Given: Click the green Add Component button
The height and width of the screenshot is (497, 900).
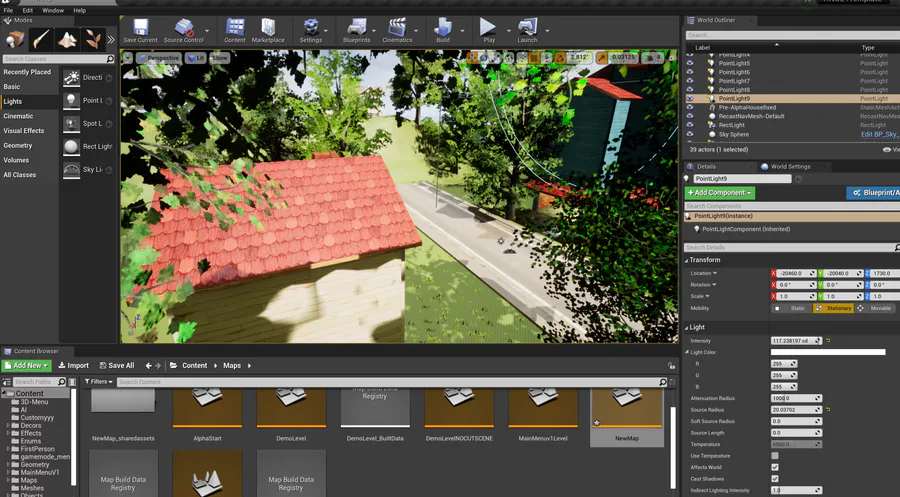Looking at the screenshot, I should (x=720, y=193).
